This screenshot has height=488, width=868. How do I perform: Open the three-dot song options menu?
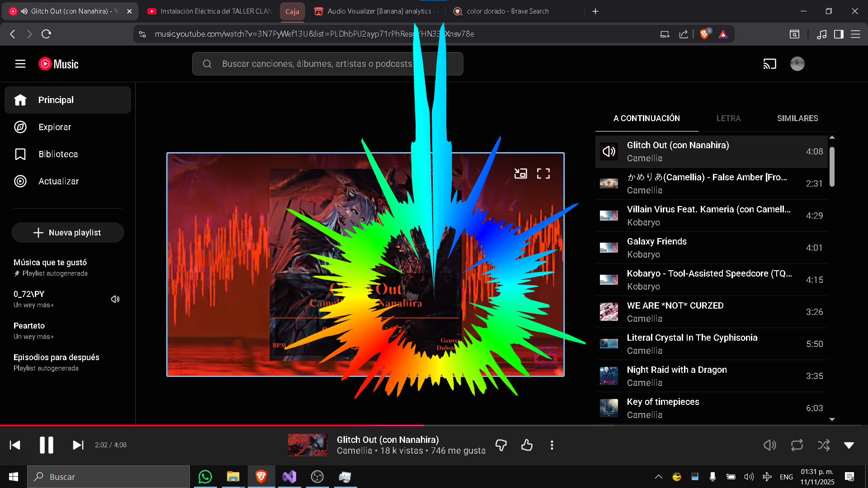(x=552, y=445)
